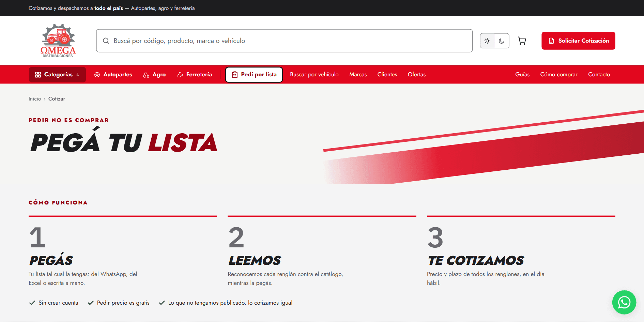Click 'Pedir precio es gratis' text

[x=123, y=303]
